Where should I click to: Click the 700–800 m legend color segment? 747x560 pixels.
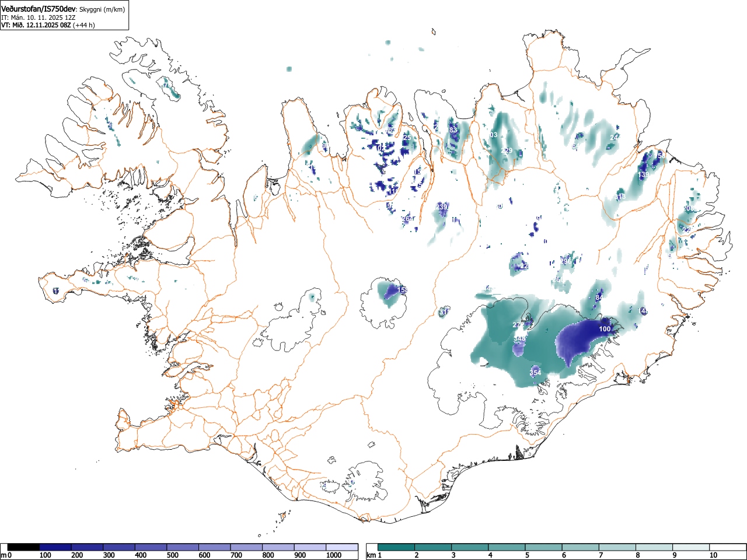[246, 547]
